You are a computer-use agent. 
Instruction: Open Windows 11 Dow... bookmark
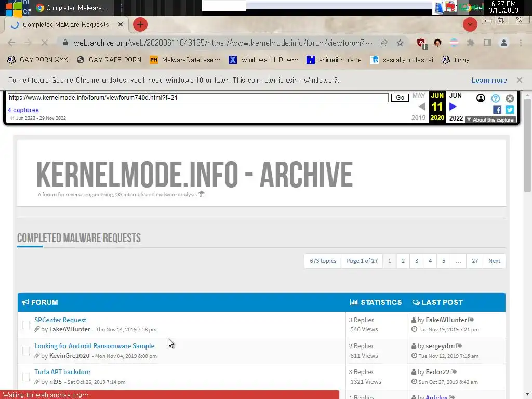pyautogui.click(x=263, y=60)
